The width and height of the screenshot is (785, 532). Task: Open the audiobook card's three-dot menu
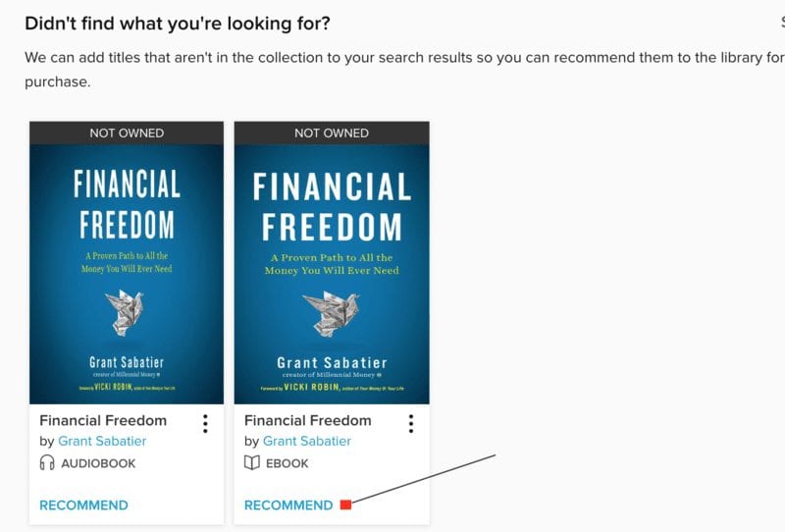205,424
